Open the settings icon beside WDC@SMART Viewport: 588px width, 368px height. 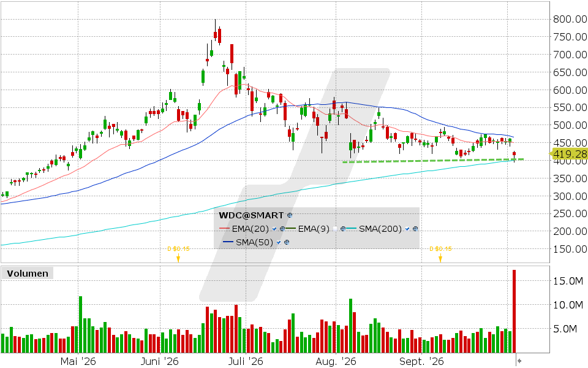(290, 215)
